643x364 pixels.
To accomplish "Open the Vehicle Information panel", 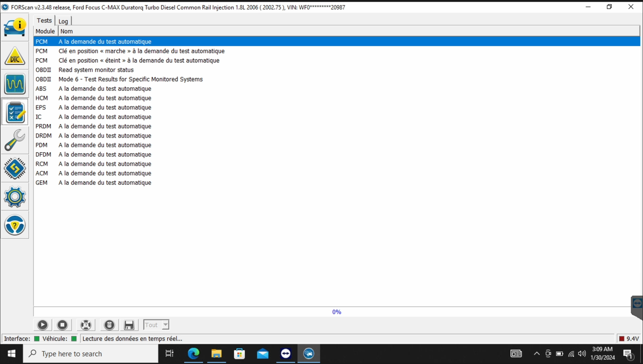I will pos(15,27).
